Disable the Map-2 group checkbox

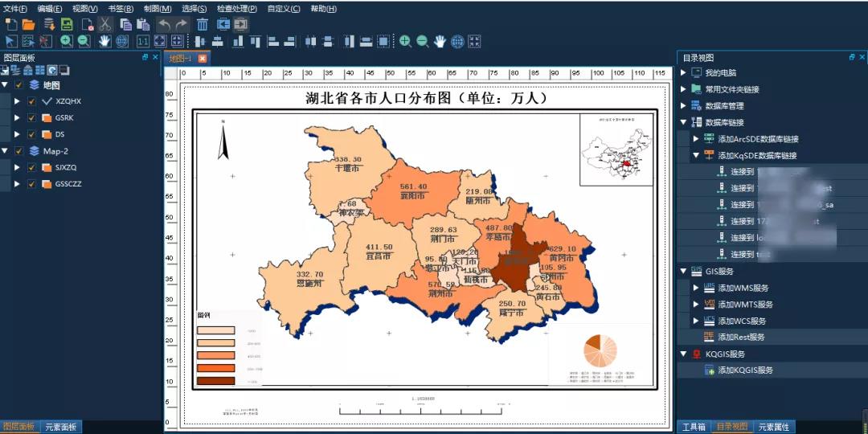[x=18, y=151]
